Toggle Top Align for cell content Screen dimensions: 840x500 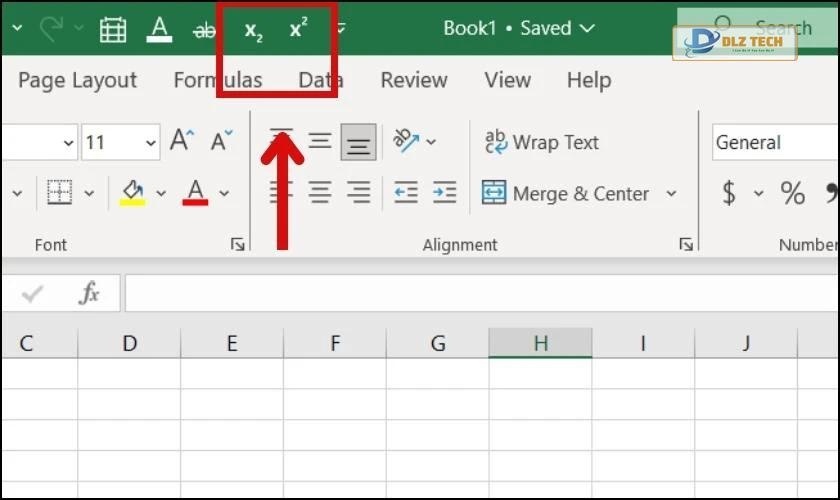[x=282, y=141]
